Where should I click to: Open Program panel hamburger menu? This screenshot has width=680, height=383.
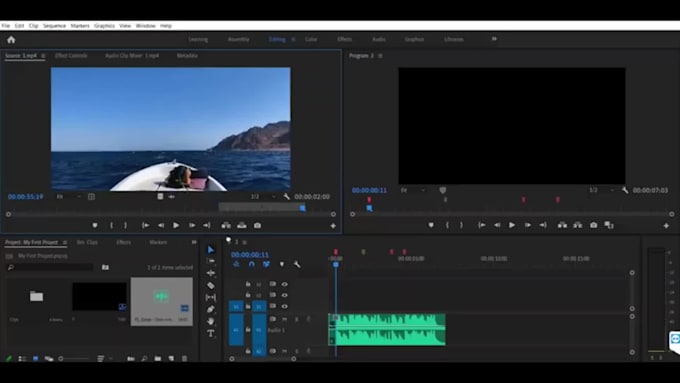[380, 56]
